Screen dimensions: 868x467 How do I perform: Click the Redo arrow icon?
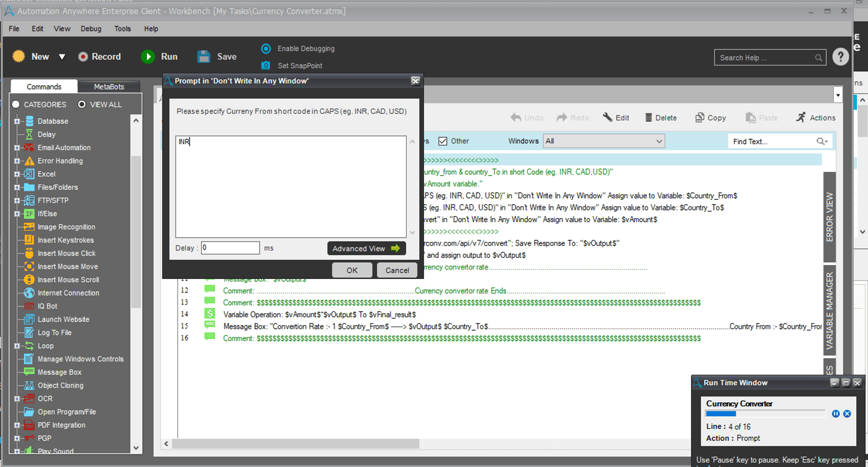(x=562, y=117)
